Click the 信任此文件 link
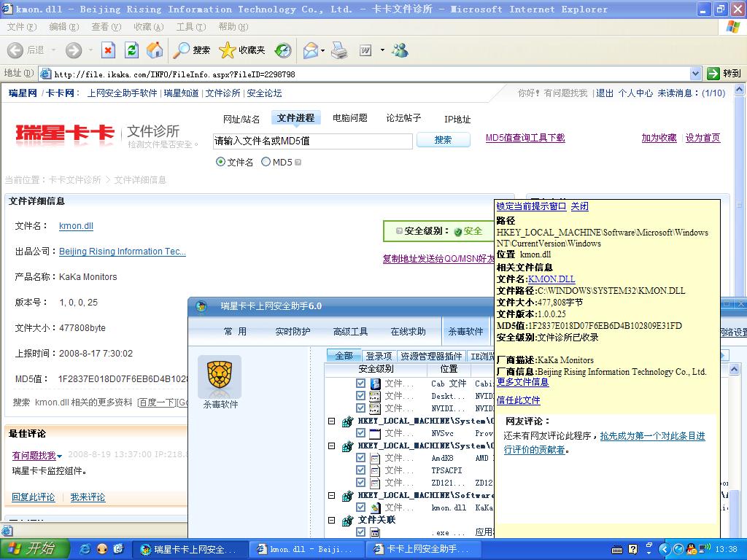The width and height of the screenshot is (747, 560). [518, 400]
